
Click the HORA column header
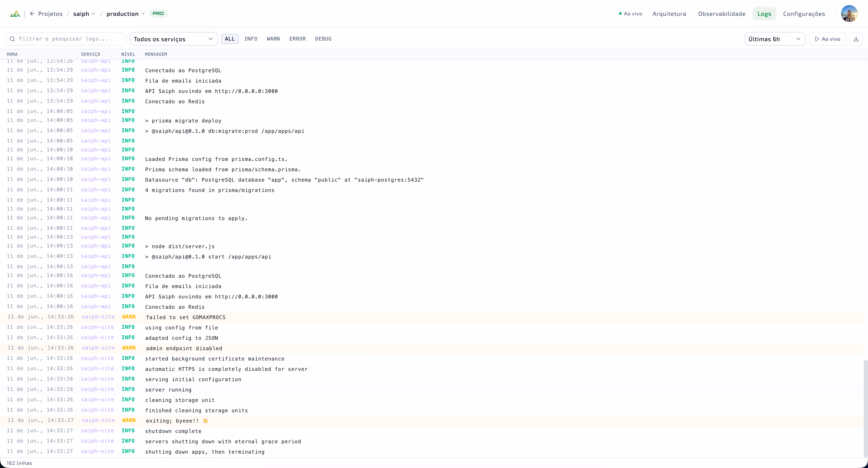[x=12, y=54]
